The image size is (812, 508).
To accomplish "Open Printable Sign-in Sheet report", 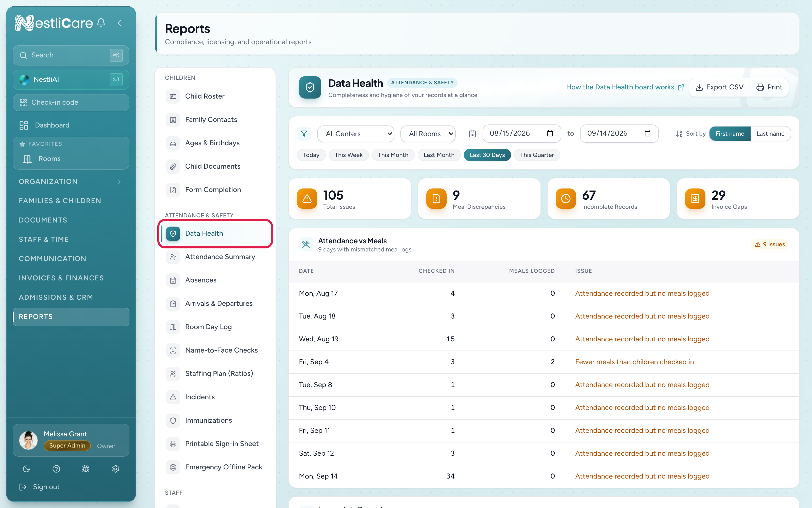I will tap(215, 444).
